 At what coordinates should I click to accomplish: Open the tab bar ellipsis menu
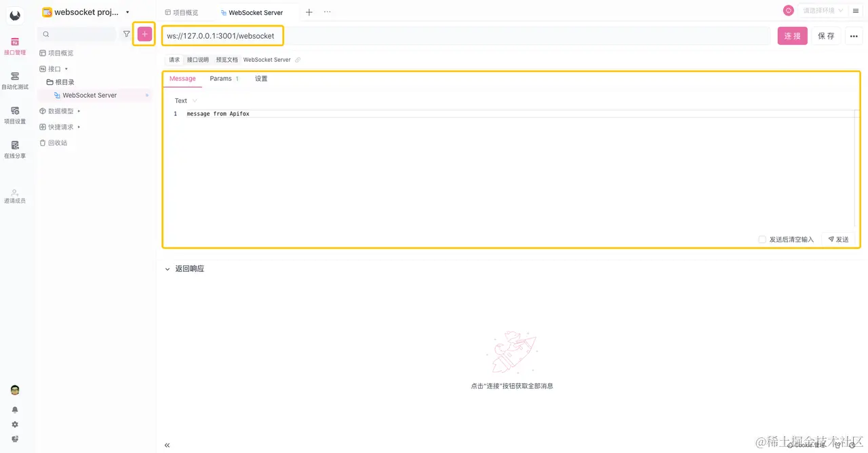(328, 12)
